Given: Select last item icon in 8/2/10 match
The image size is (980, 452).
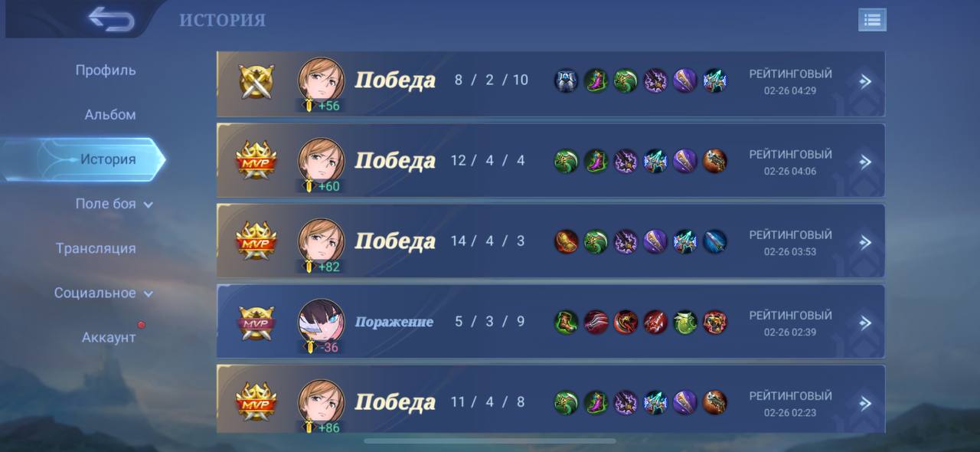Looking at the screenshot, I should [x=714, y=80].
